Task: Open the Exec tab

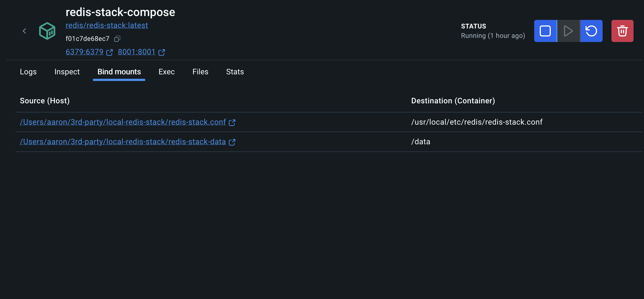Action: tap(166, 72)
